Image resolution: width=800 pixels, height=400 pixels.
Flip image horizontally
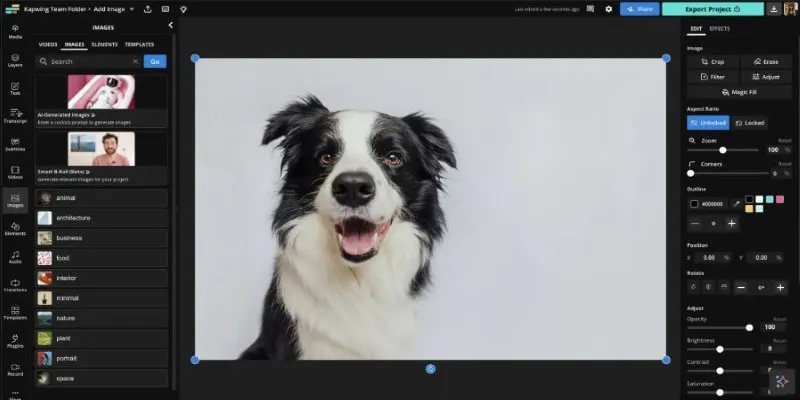pyautogui.click(x=708, y=287)
